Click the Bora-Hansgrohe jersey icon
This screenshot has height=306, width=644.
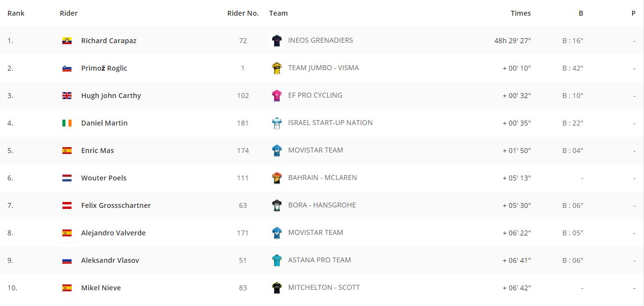tap(277, 205)
